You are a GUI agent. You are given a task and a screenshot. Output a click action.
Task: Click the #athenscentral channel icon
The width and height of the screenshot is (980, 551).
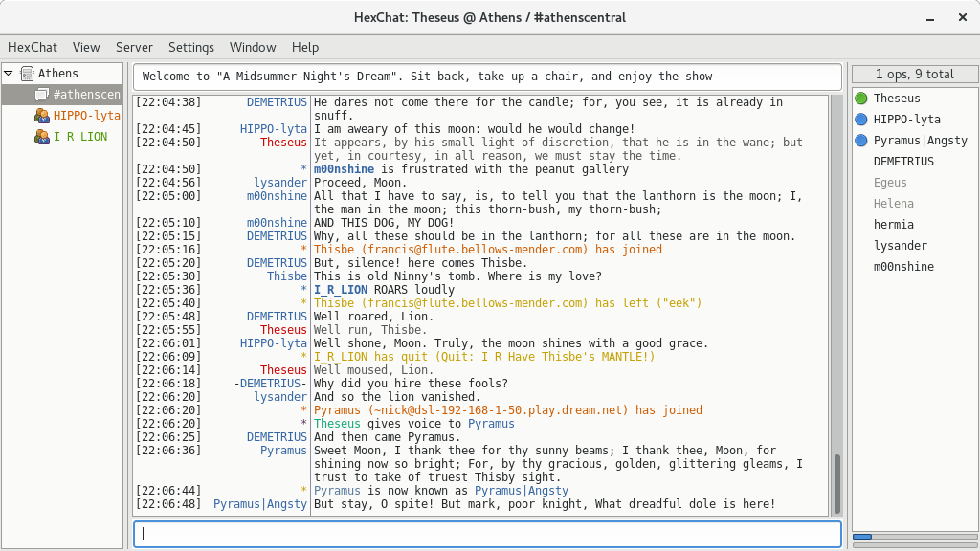click(42, 95)
